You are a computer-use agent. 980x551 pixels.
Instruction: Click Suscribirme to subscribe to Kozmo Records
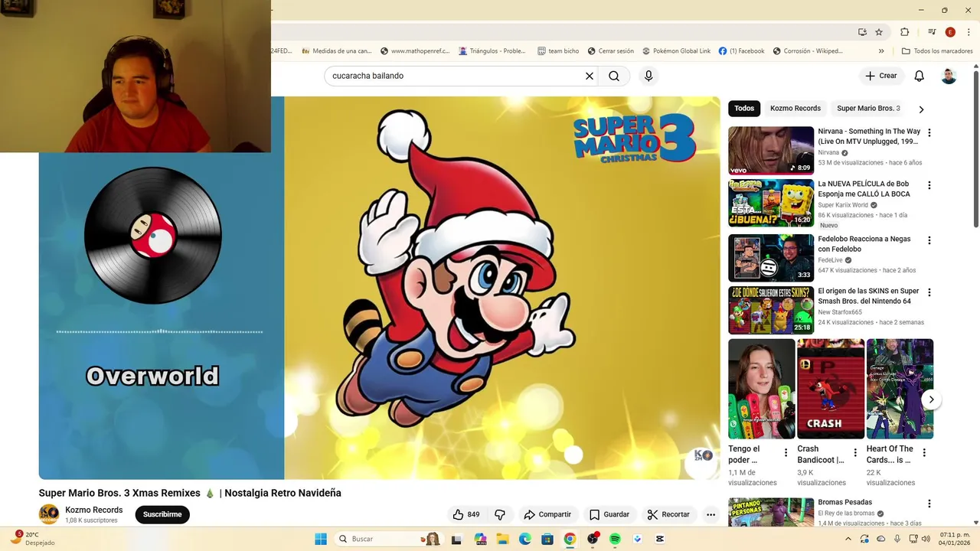(x=162, y=514)
